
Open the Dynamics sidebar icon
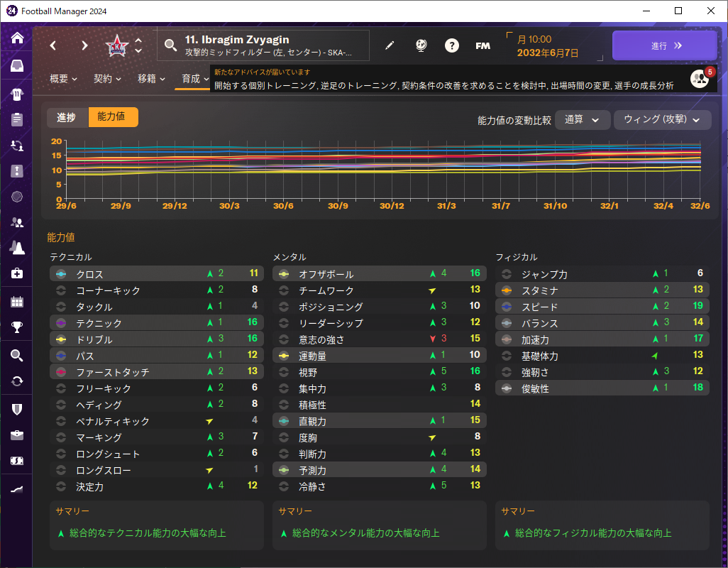tap(17, 146)
